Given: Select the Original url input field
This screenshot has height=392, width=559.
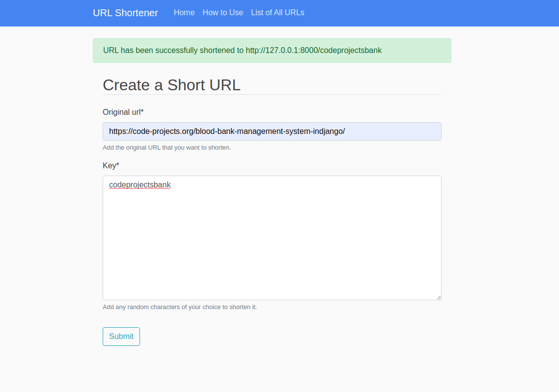Looking at the screenshot, I should click(x=272, y=131).
